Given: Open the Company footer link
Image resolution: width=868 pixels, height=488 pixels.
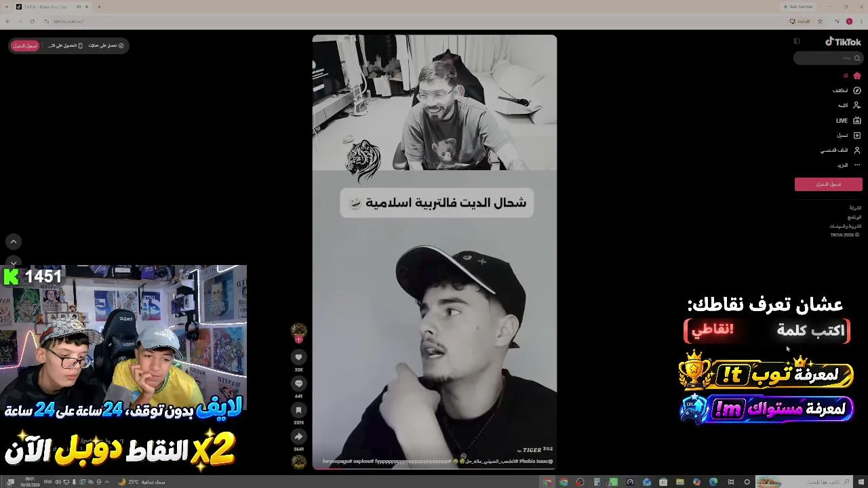Looking at the screenshot, I should tap(855, 208).
